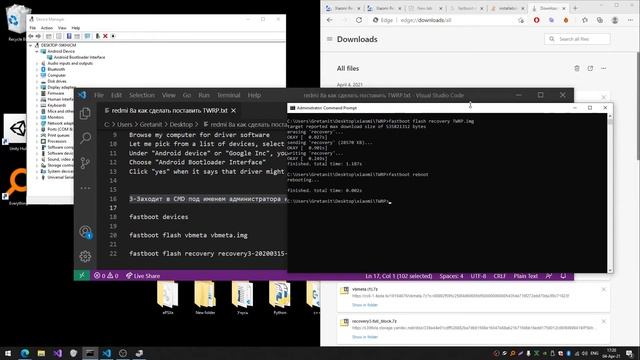640x360 pixels.
Task: Expand the Computer node in Device Manager
Action: pyautogui.click(x=37, y=75)
